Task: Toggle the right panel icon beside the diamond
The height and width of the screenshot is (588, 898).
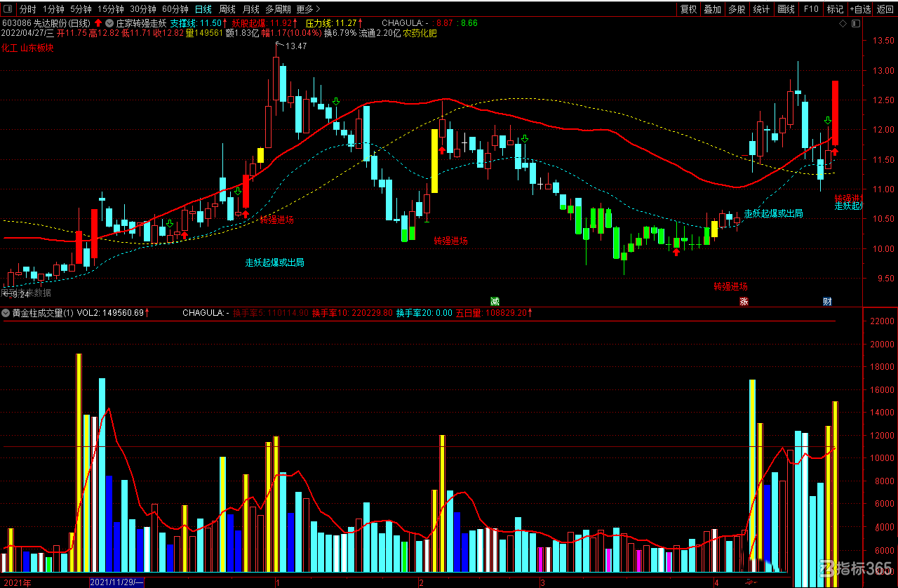Action: [855, 23]
